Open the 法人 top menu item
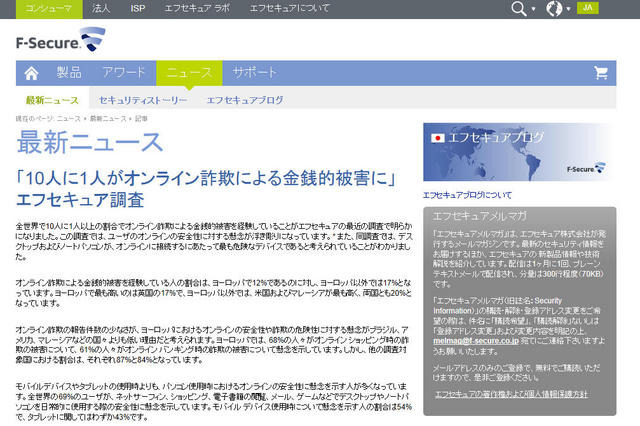The image size is (640, 426). coord(101,8)
